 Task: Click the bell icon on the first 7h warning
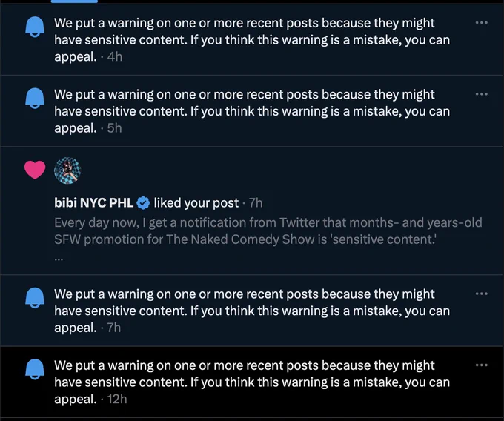pyautogui.click(x=35, y=298)
